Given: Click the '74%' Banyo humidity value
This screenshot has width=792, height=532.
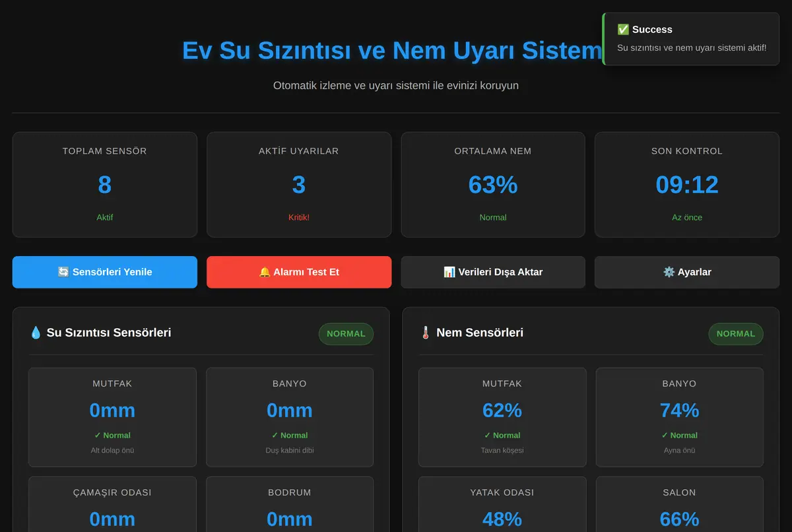Looking at the screenshot, I should [x=679, y=411].
